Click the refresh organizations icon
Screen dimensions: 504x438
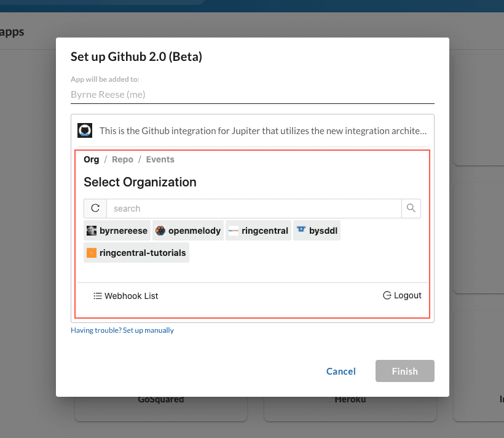tap(95, 209)
